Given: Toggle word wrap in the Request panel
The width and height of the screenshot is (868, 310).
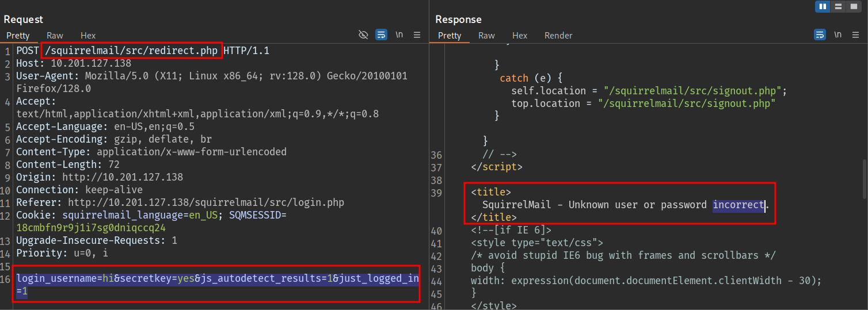Looking at the screenshot, I should point(381,35).
